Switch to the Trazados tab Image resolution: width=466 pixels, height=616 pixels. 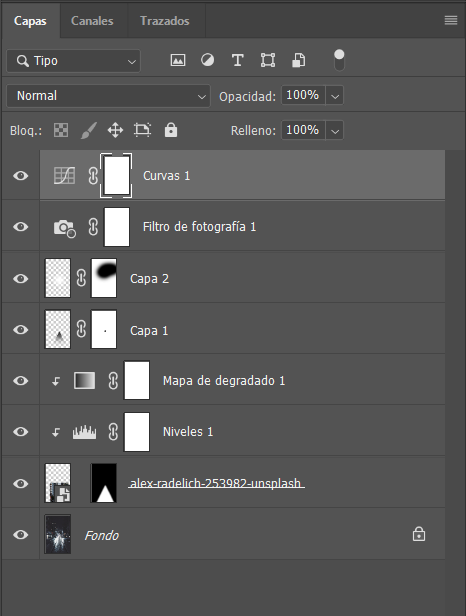165,21
